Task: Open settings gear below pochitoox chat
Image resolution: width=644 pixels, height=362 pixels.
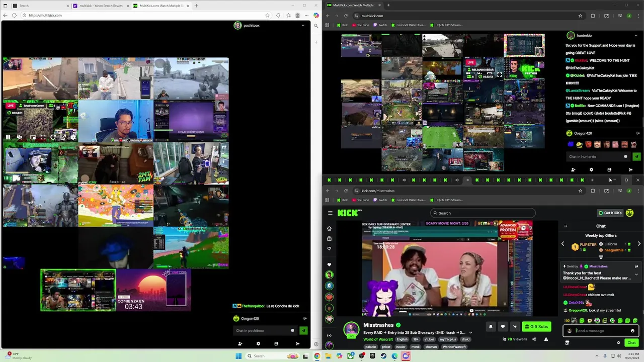Action: (258, 344)
